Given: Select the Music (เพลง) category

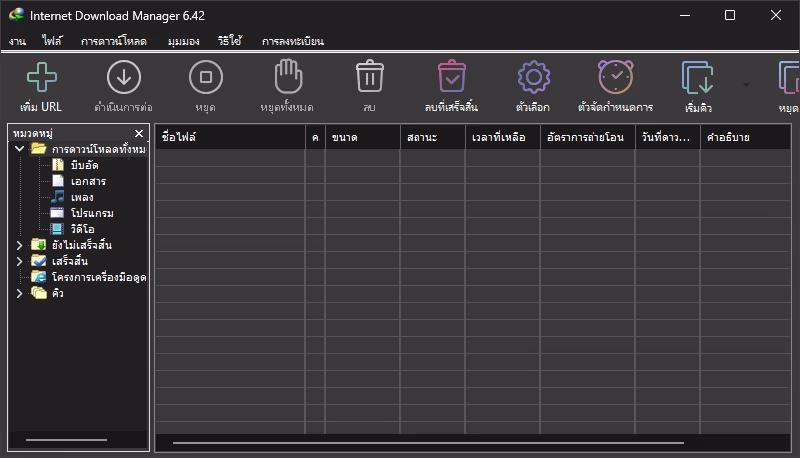Looking at the screenshot, I should [82, 197].
